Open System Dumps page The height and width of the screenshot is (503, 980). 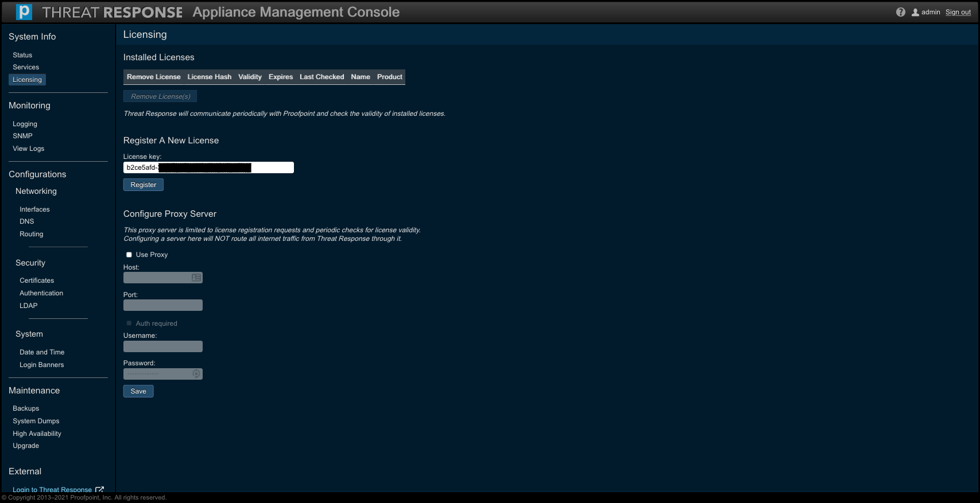pos(36,421)
